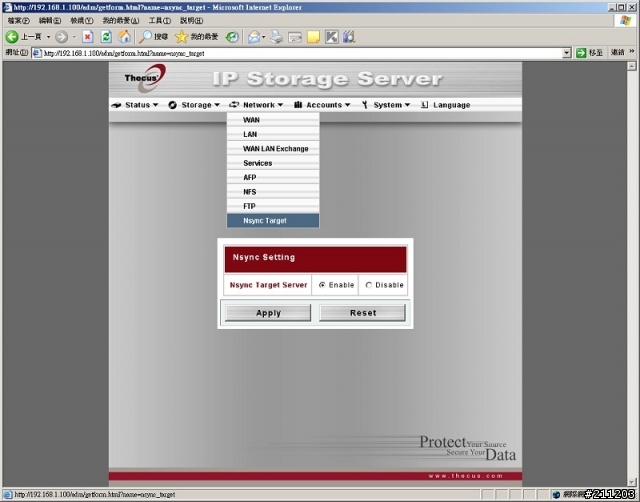Choose WAN LAN Exchange menu entry
This screenshot has width=640, height=502.
(273, 149)
